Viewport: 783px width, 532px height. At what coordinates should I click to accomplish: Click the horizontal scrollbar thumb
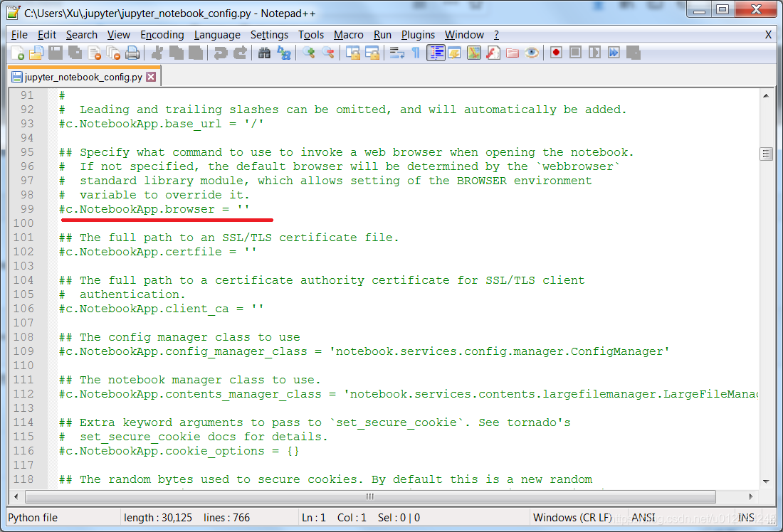click(370, 496)
